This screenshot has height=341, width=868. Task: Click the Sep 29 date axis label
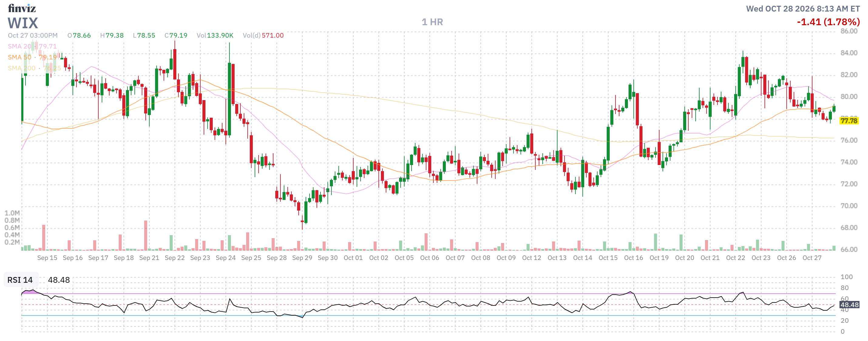[302, 258]
